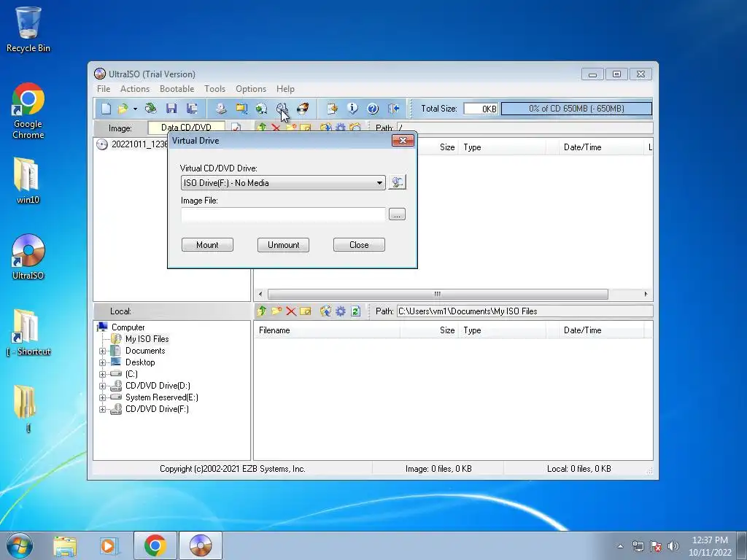Click the right arrow of the horizontal scrollbar
This screenshot has height=560, width=747.
point(646,295)
